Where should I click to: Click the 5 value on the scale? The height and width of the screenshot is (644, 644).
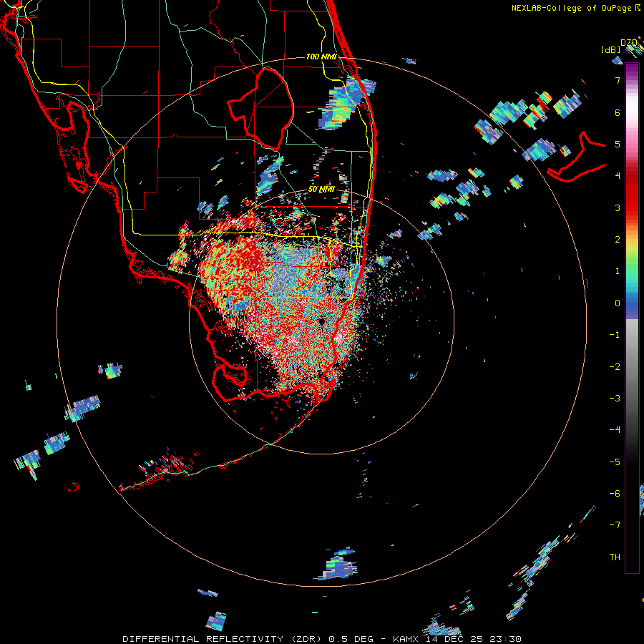(x=618, y=144)
